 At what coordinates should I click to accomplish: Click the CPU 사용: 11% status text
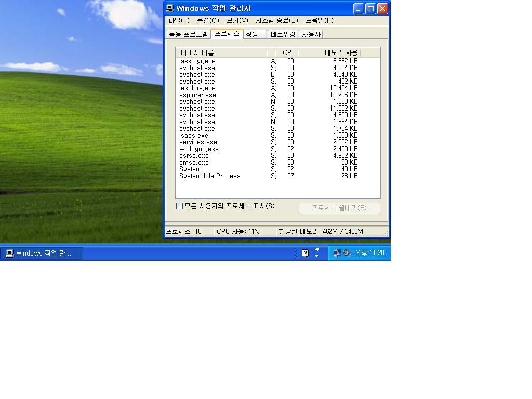tap(238, 231)
